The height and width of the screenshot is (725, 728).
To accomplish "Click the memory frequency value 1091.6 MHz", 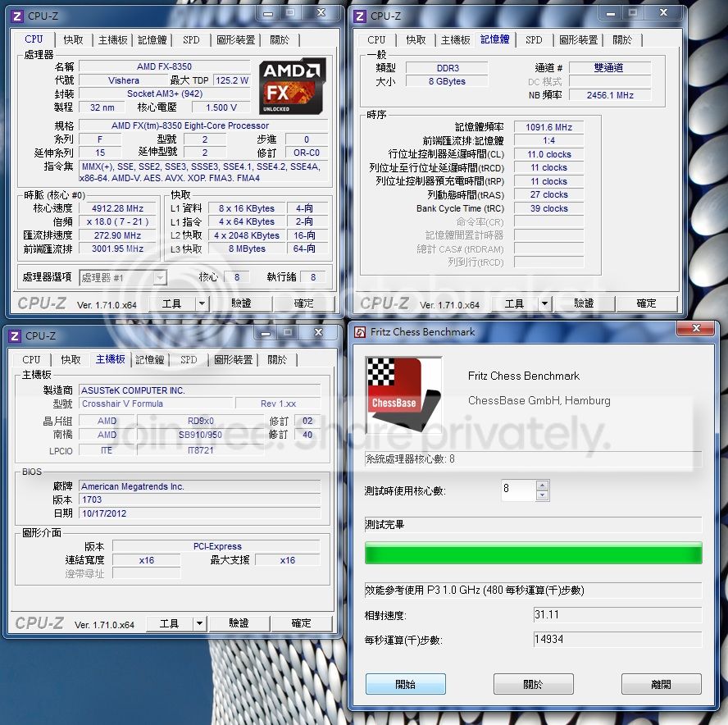I will pos(548,127).
